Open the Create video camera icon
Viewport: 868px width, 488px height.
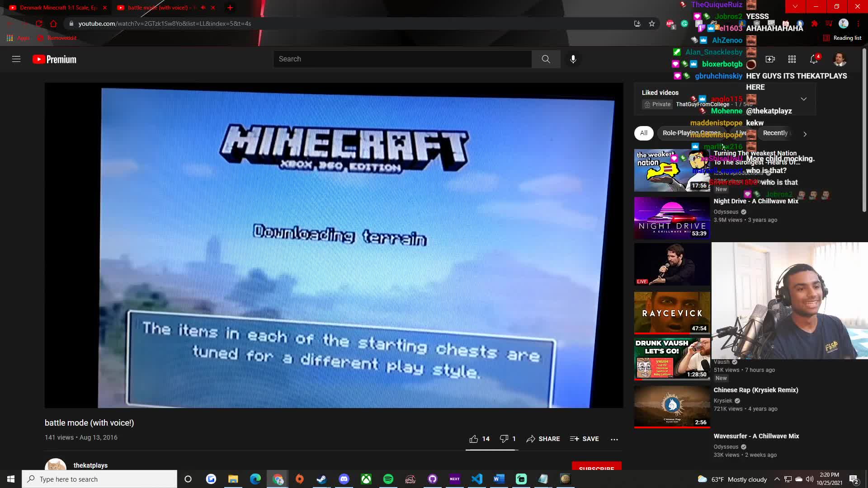click(x=770, y=59)
